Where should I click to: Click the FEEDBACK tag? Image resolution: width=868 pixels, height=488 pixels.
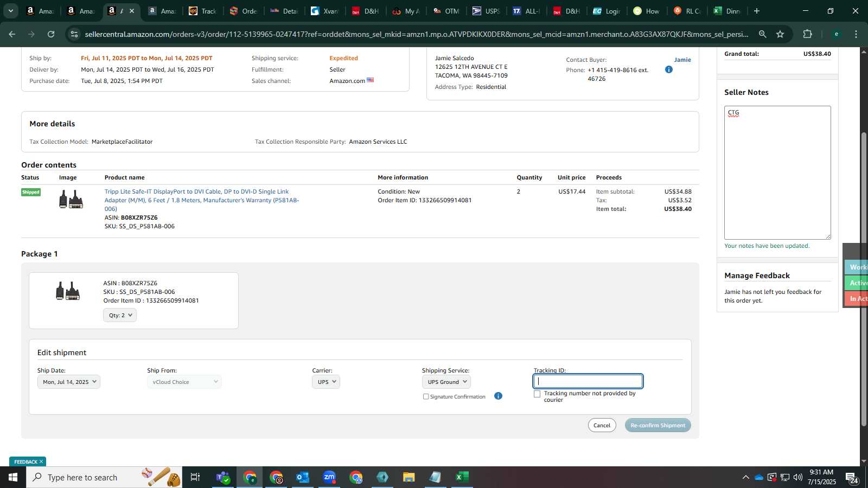[x=26, y=461]
